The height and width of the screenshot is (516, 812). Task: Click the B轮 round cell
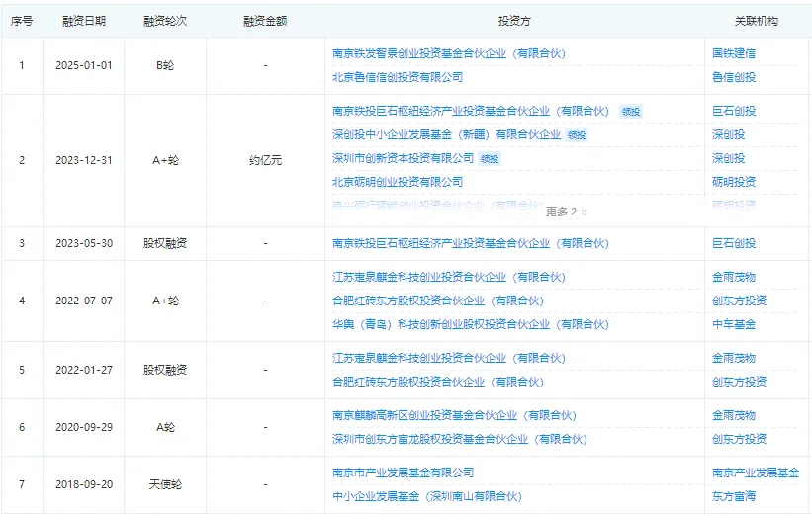coord(165,65)
